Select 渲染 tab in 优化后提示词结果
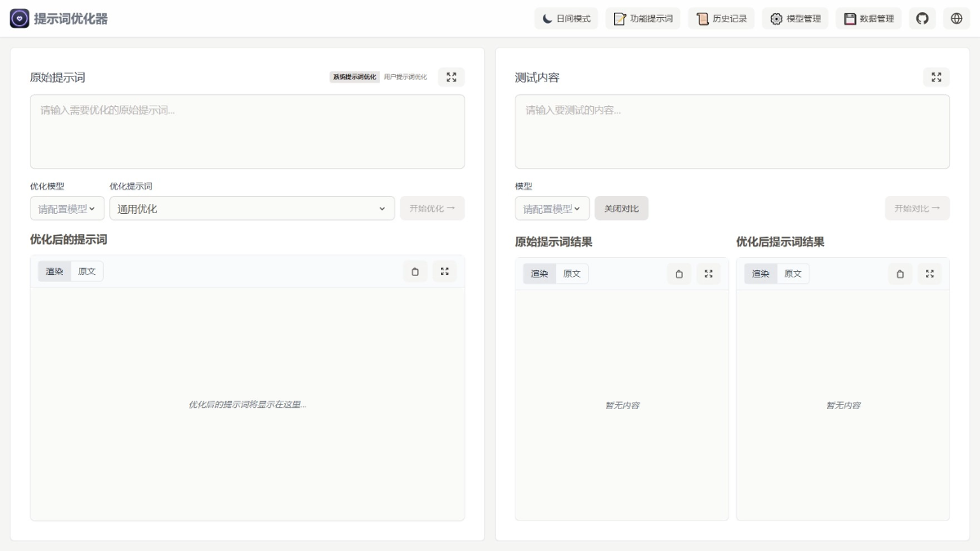 coord(760,273)
